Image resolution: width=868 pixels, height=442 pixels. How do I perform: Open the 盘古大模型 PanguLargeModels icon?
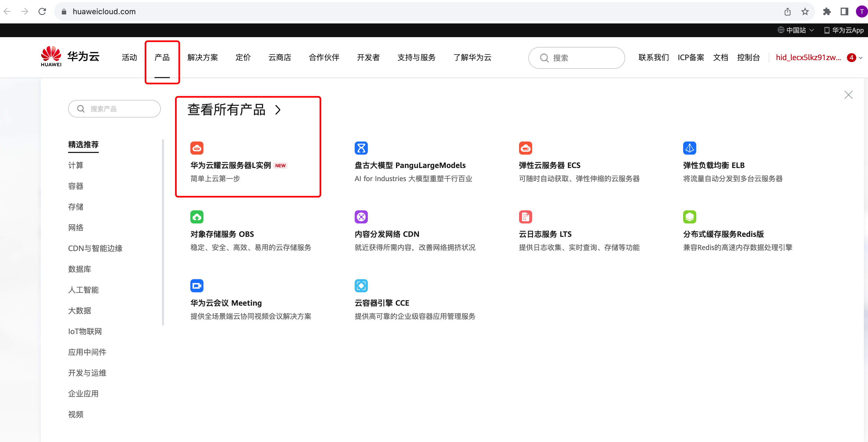[361, 148]
